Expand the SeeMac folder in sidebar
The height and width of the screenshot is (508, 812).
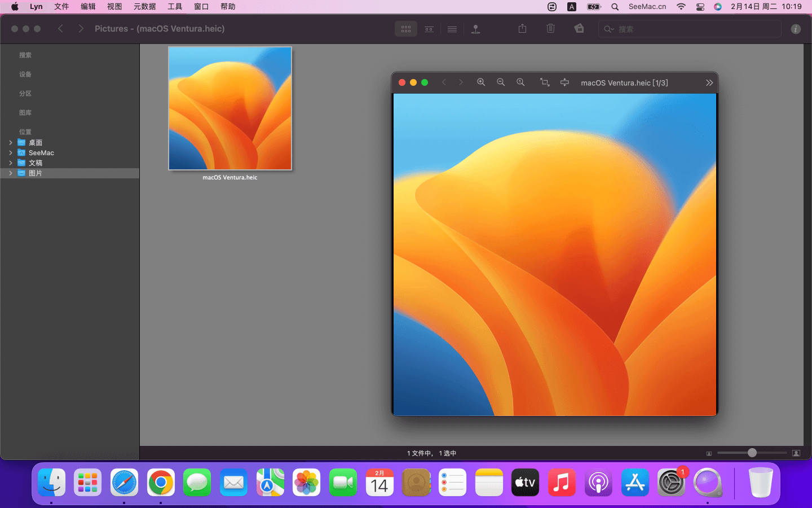(x=11, y=153)
